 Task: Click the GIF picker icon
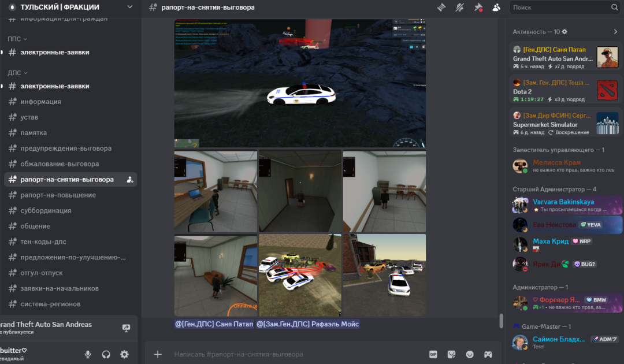point(433,354)
